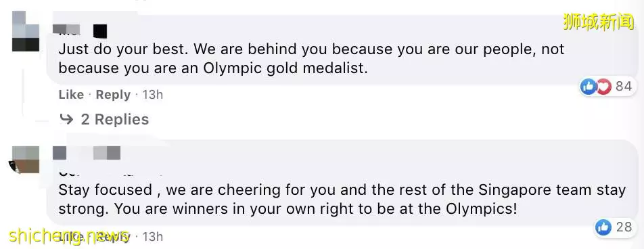Like the 'Stay focused' comment
The height and width of the screenshot is (249, 644).
pyautogui.click(x=71, y=236)
